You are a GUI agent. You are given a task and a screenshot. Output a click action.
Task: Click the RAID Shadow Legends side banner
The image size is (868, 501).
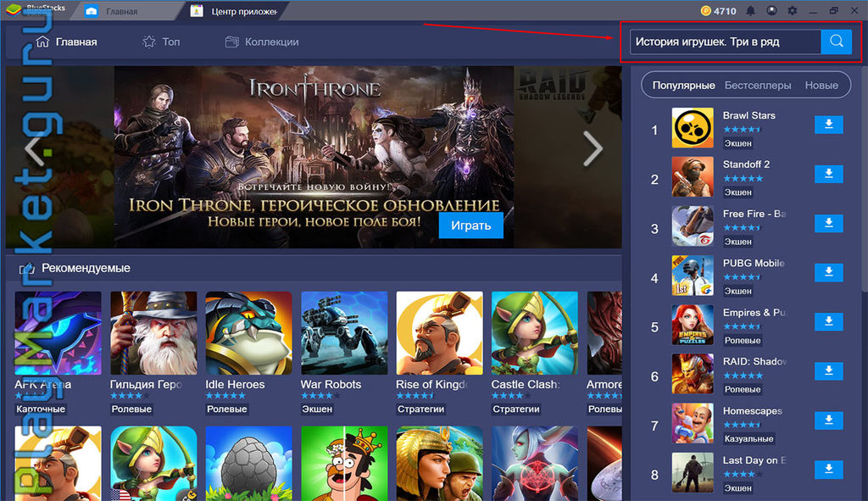pyautogui.click(x=568, y=157)
